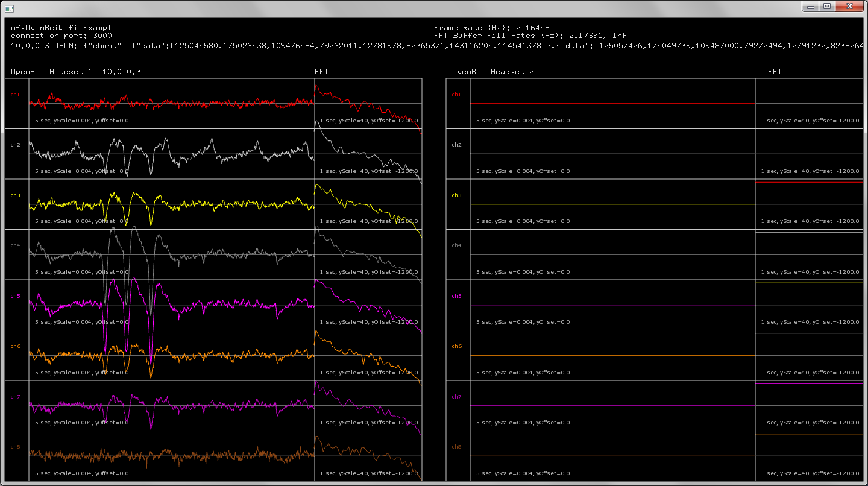Click the application icon in the title bar
The image size is (868, 486).
pos(9,8)
